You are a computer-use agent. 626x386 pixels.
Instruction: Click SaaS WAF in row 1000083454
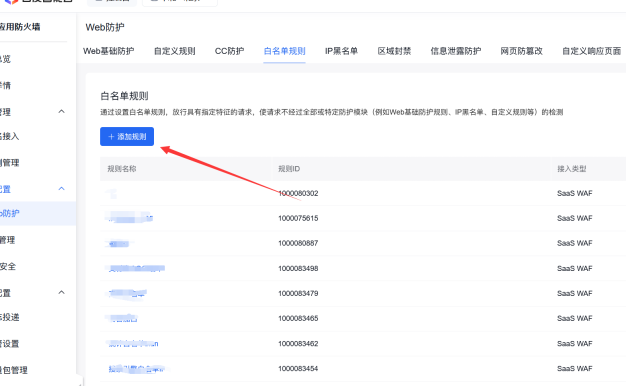click(574, 368)
